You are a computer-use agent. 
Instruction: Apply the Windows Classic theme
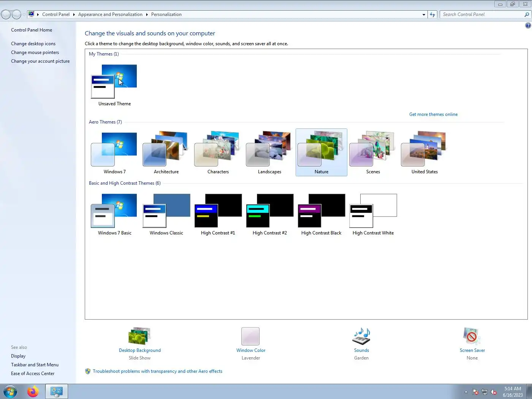(166, 214)
